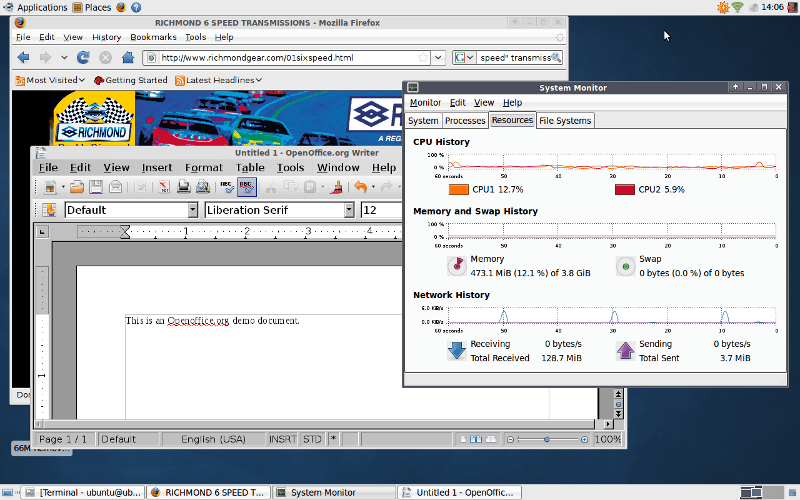Click Document as E-mail icon in Writer
Viewport: 800px width, 500px height.
point(116,187)
